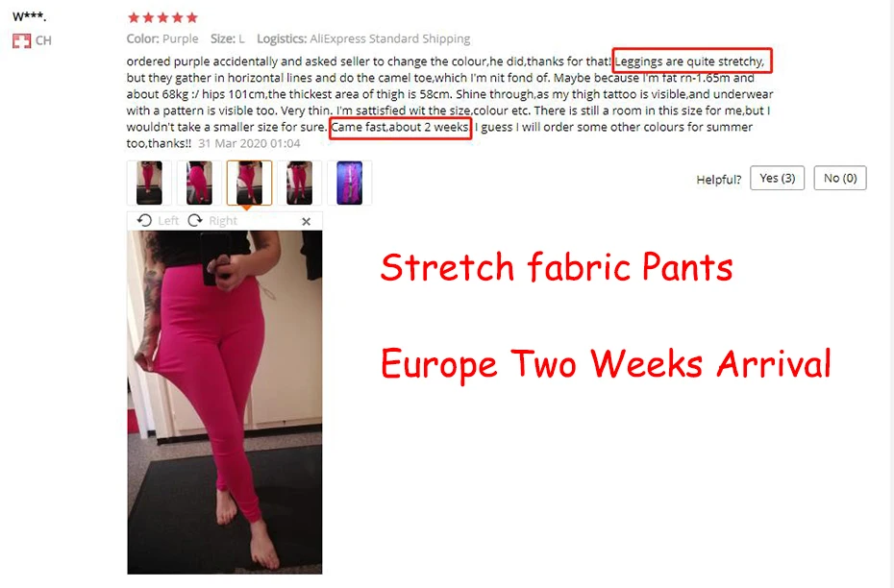This screenshot has height=588, width=894.
Task: Click the enlarged pink leggings photo
Action: pos(225,403)
